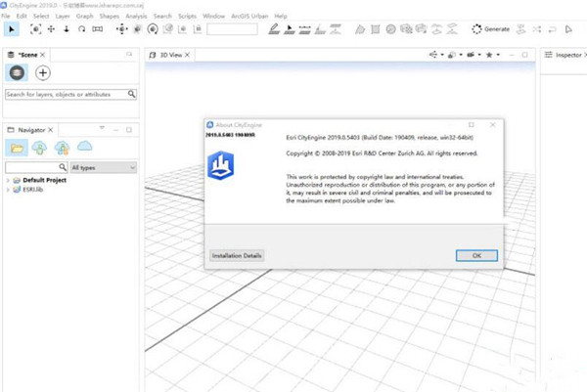
Task: Open the Scripts menu
Action: tap(187, 16)
